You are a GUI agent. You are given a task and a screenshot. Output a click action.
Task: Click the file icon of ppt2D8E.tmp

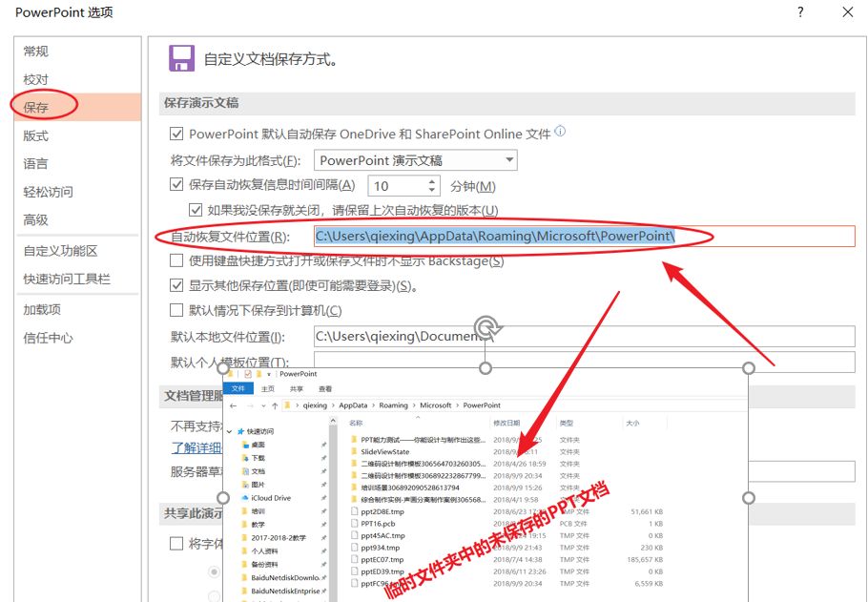355,511
